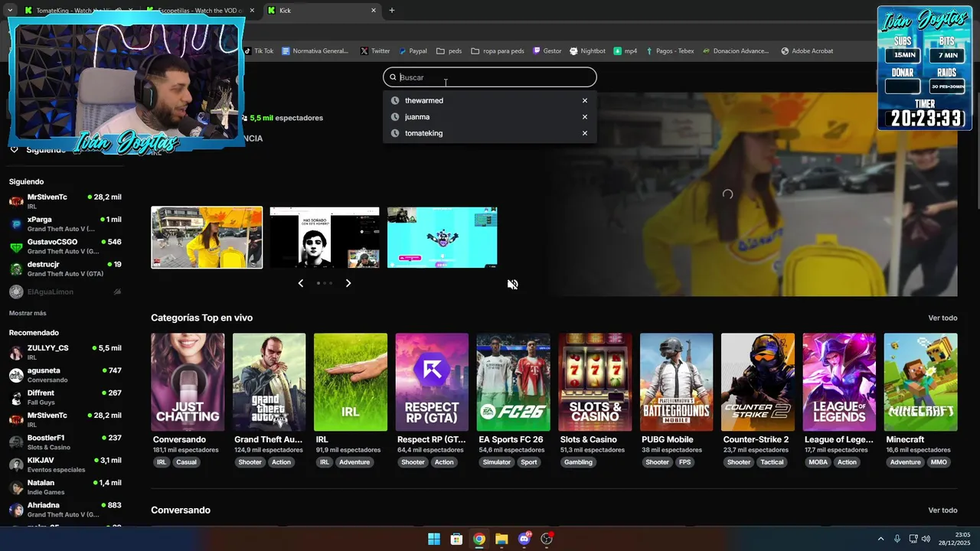
Task: Select the cyan background stream thumbnail
Action: [x=443, y=237]
